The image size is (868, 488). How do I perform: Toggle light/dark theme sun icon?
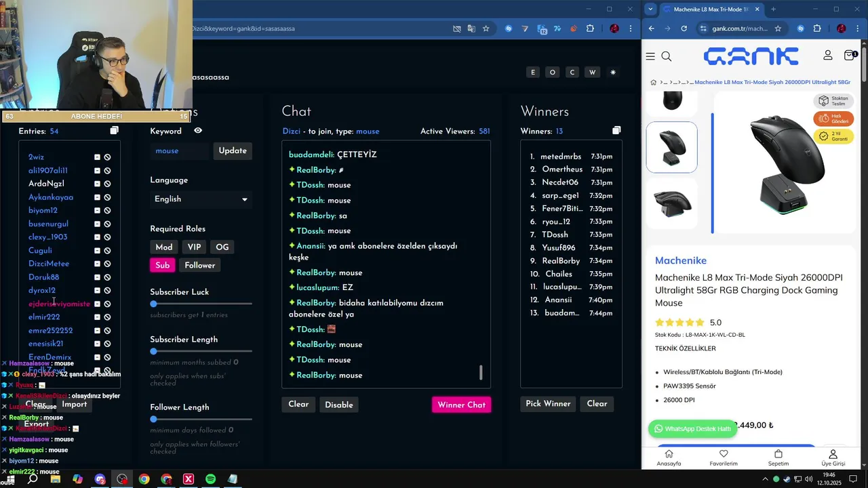pos(613,72)
